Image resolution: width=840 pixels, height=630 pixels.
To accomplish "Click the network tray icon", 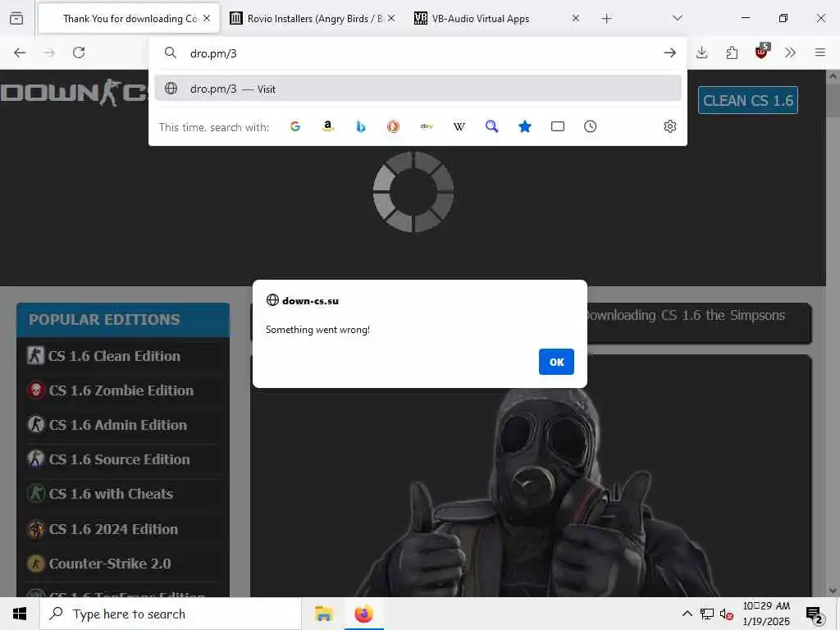I will [x=706, y=614].
